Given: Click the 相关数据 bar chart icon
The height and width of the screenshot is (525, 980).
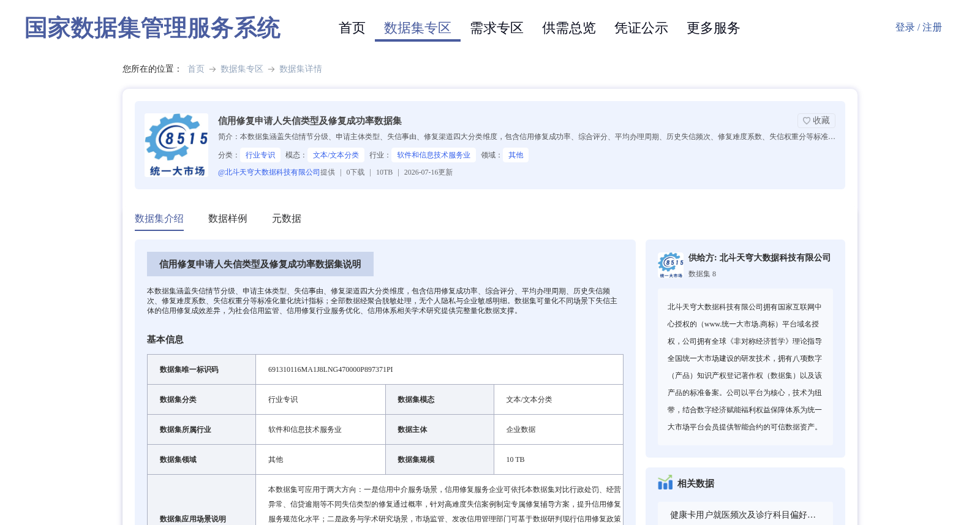Looking at the screenshot, I should 665,483.
